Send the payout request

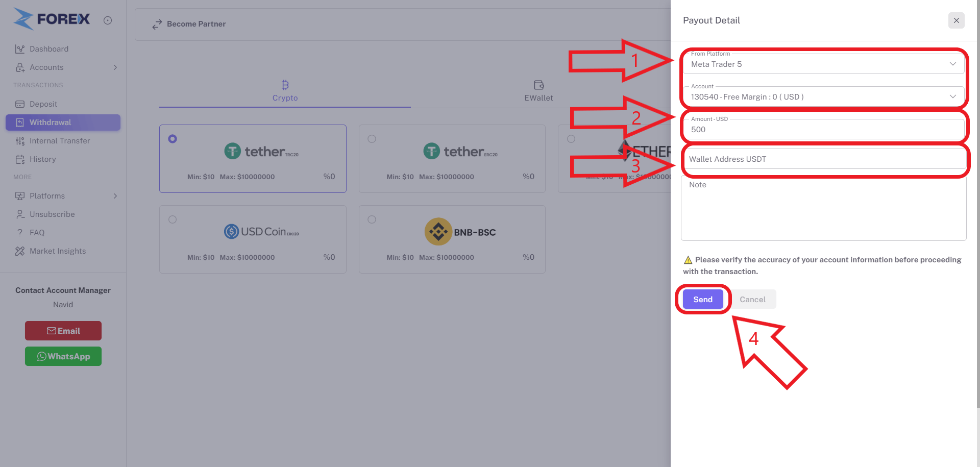[x=703, y=299]
